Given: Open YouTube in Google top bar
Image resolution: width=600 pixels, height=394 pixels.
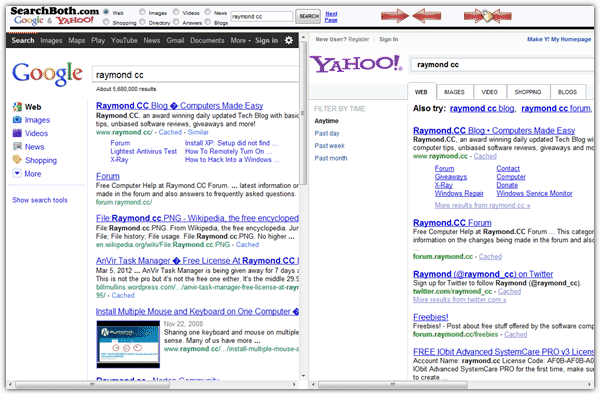Looking at the screenshot, I should tap(124, 40).
